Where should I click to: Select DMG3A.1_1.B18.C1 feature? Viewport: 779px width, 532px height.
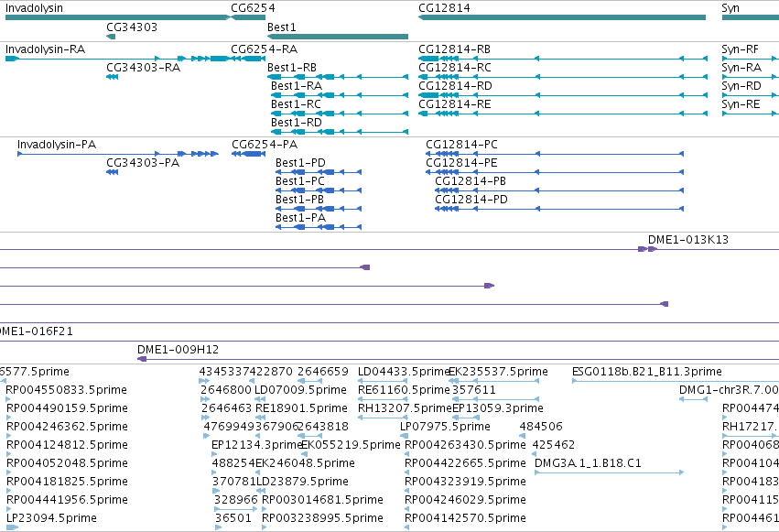point(609,472)
